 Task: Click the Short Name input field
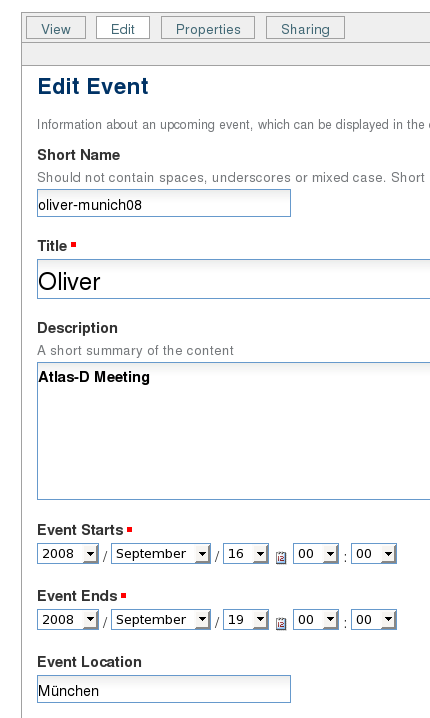pos(164,203)
